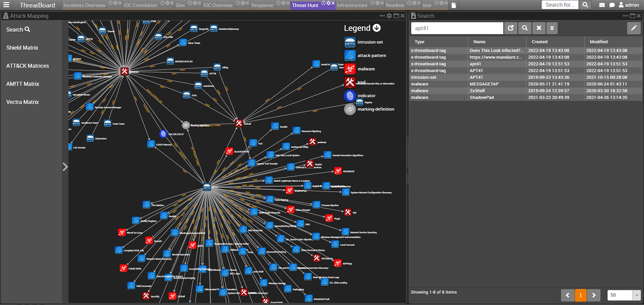Collapse the Legend with arrow icon
This screenshot has height=305, width=644.
pos(377,28)
